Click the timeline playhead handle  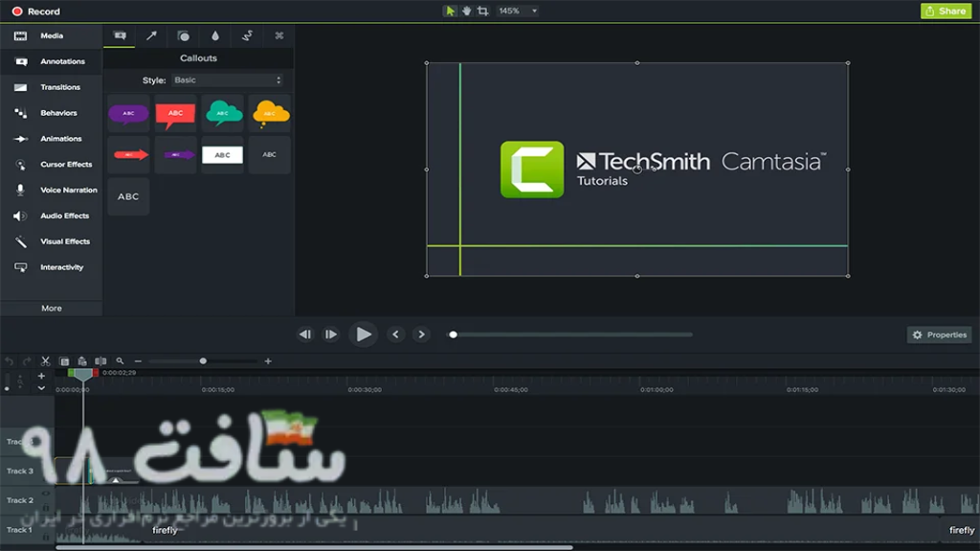point(83,374)
